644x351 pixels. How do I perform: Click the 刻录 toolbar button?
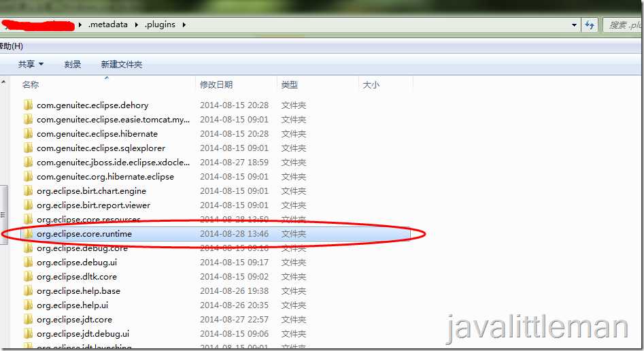(73, 64)
